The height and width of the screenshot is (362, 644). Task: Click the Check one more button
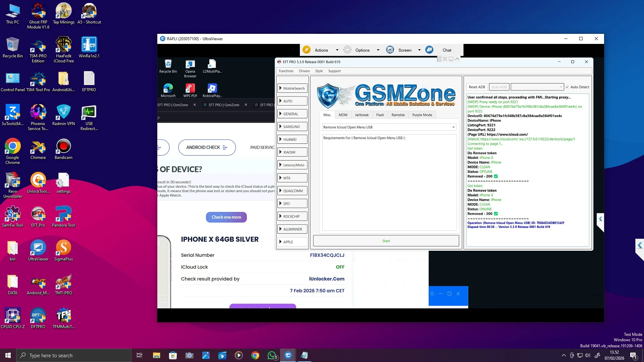[x=226, y=217]
